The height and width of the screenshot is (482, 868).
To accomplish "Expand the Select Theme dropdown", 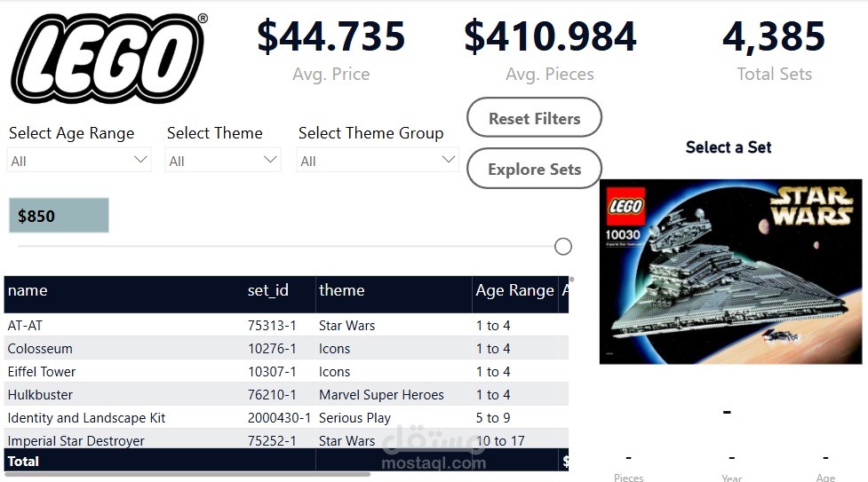I will pos(223,161).
